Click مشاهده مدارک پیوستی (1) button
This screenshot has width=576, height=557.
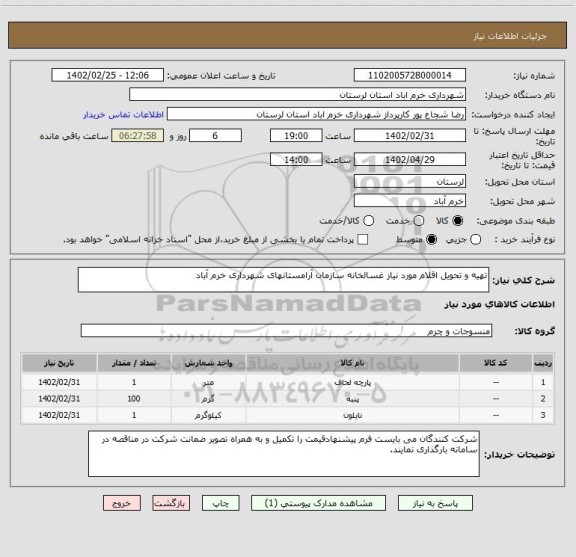pyautogui.click(x=318, y=503)
